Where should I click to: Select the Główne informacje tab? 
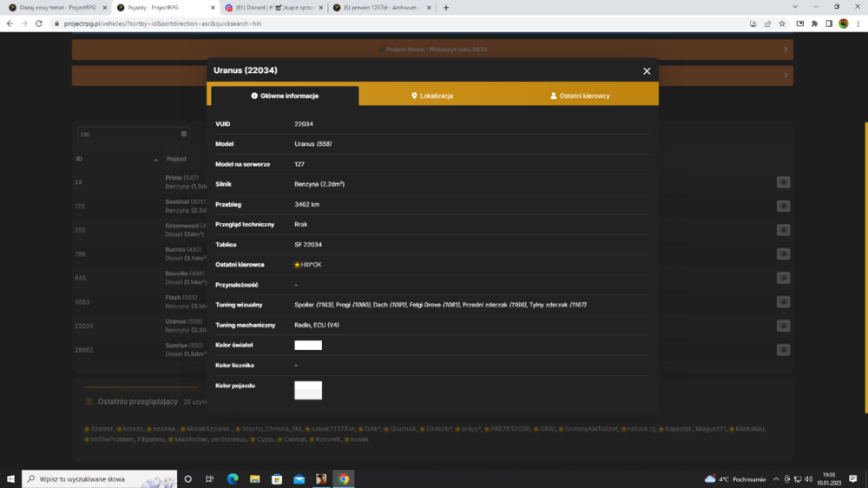[285, 96]
